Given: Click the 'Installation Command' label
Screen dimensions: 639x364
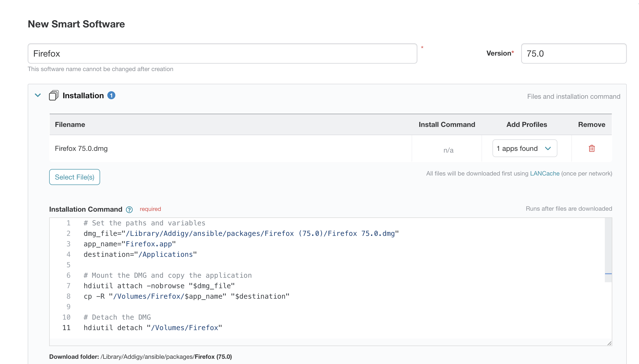Looking at the screenshot, I should click(x=86, y=209).
